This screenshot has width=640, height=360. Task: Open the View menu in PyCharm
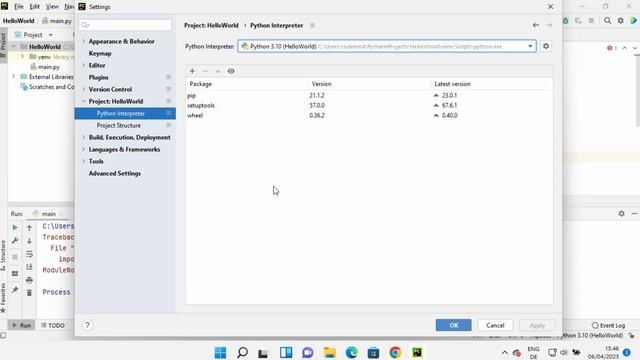pos(52,7)
